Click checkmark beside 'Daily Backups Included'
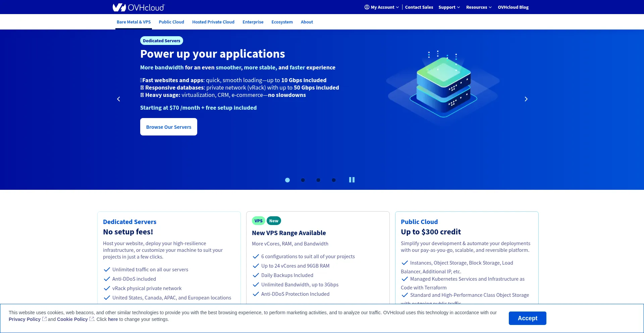 click(x=256, y=275)
